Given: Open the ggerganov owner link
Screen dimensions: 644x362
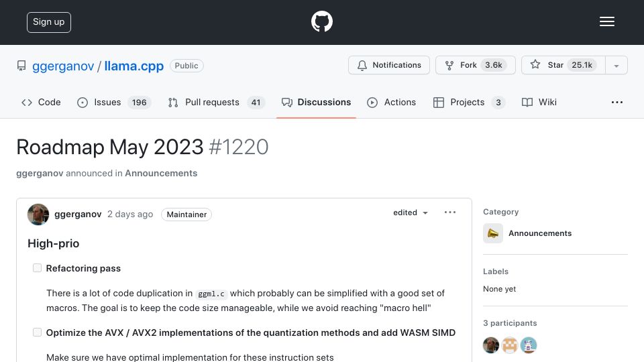Looking at the screenshot, I should [63, 66].
